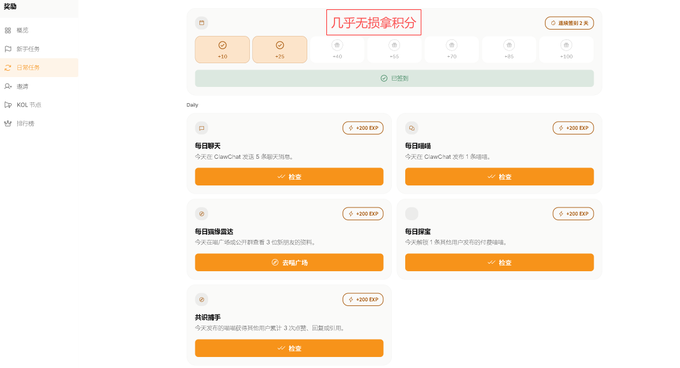Click the description about publishing 1 ClawChat post
This screenshot has height=368, width=680.
click(448, 157)
